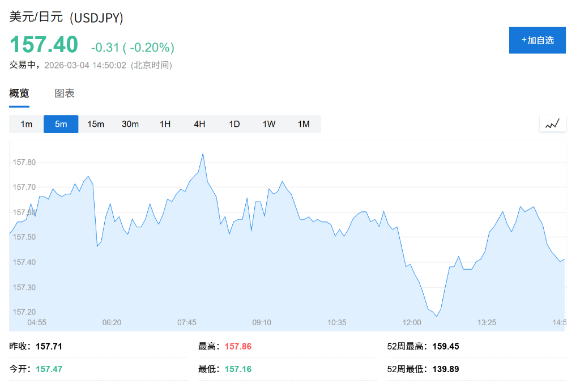Click the current price 157.40

pyautogui.click(x=44, y=44)
